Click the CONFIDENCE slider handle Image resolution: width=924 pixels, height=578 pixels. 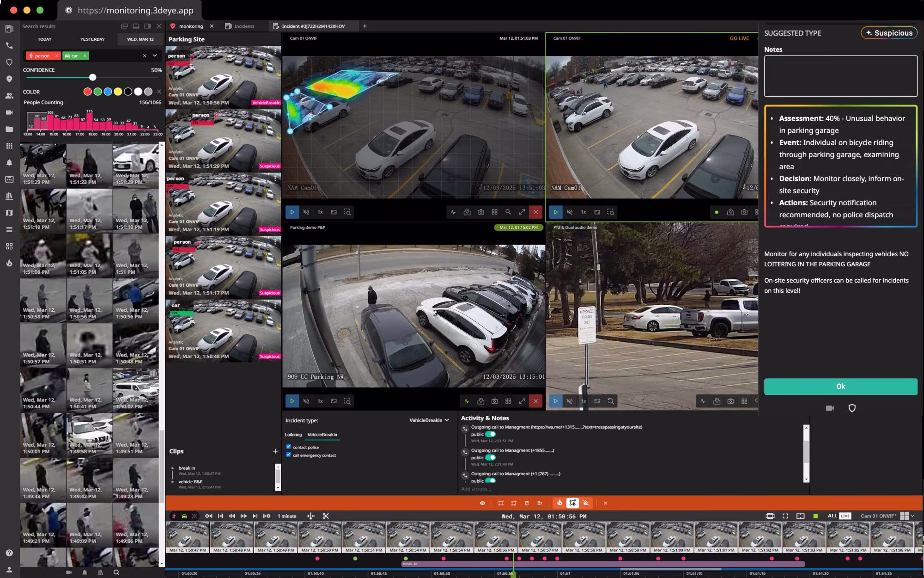point(92,77)
